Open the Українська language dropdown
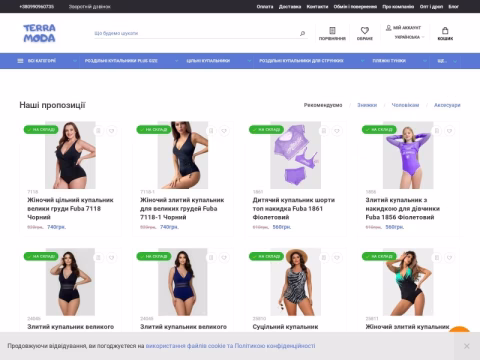 (x=409, y=37)
